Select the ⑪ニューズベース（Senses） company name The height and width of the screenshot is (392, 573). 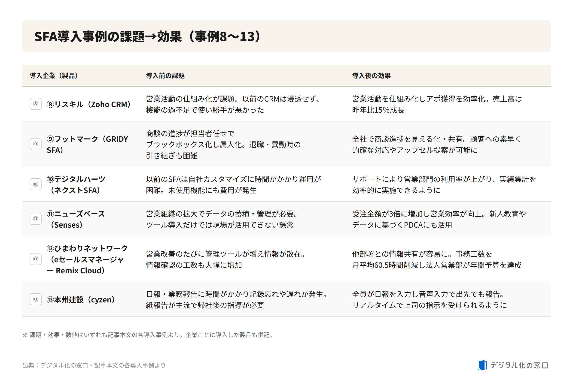pyautogui.click(x=76, y=219)
